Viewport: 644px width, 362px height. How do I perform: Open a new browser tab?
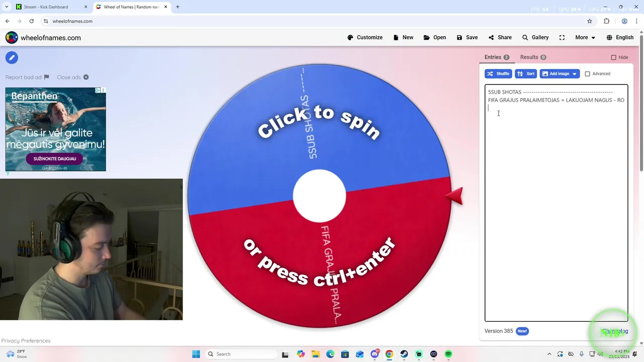pos(178,7)
